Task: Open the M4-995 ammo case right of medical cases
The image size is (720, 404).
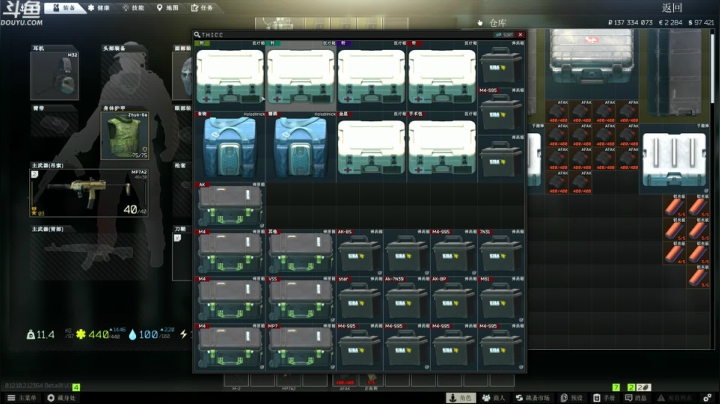Action: [501, 111]
